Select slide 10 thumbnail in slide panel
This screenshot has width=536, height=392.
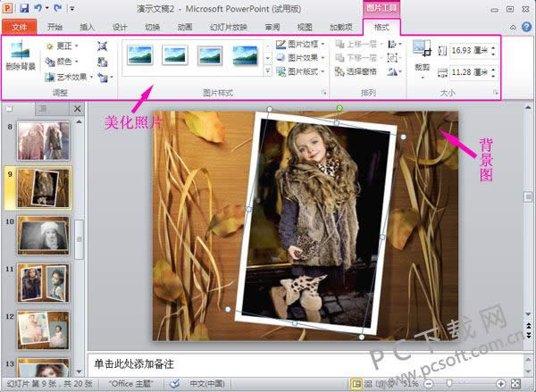coord(43,235)
